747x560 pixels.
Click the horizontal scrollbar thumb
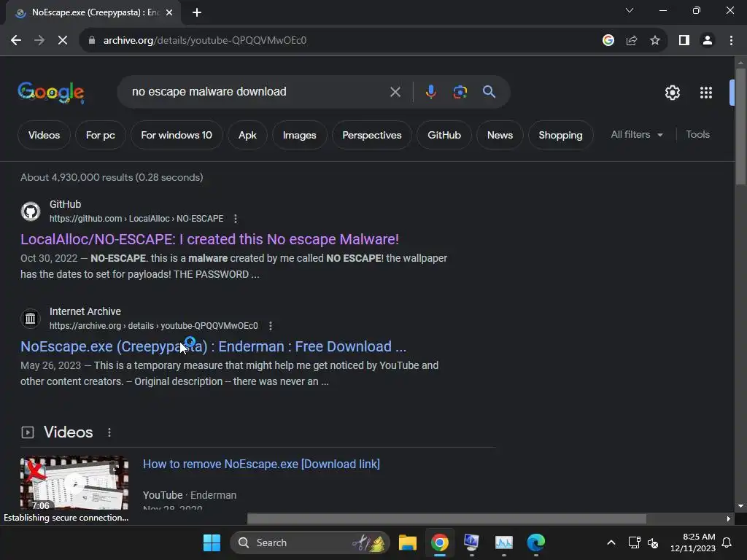[447, 518]
